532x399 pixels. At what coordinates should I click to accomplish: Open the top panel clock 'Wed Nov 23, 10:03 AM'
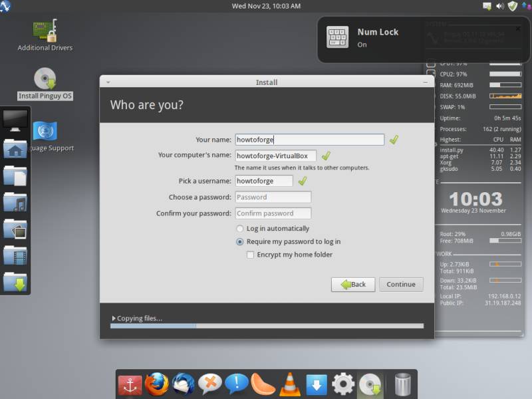[266, 6]
